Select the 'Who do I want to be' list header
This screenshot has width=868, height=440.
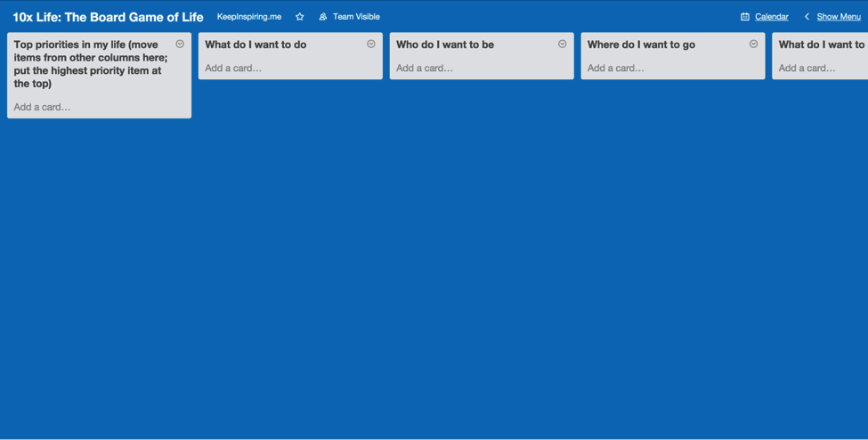click(445, 45)
